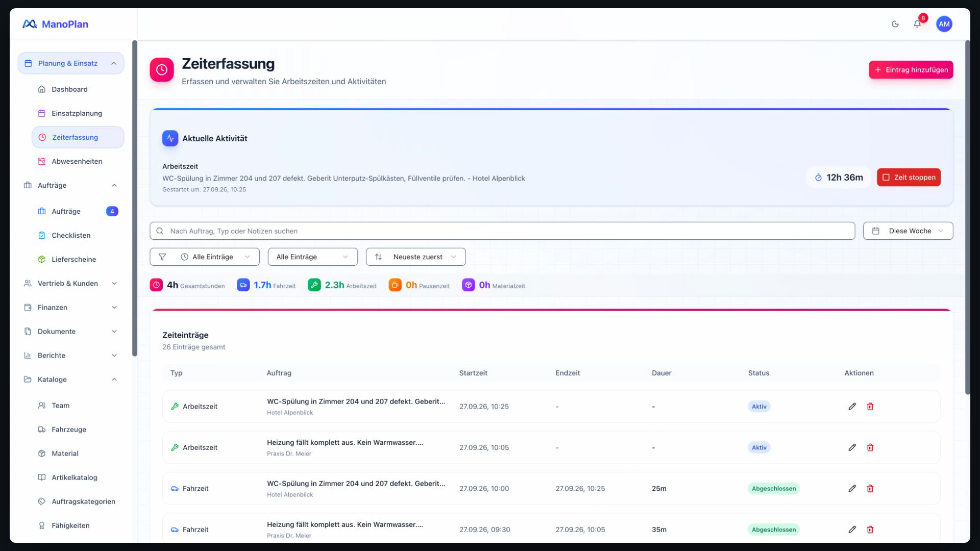Collapse the Planung & Einsatz section
The height and width of the screenshot is (551, 980).
pyautogui.click(x=71, y=63)
